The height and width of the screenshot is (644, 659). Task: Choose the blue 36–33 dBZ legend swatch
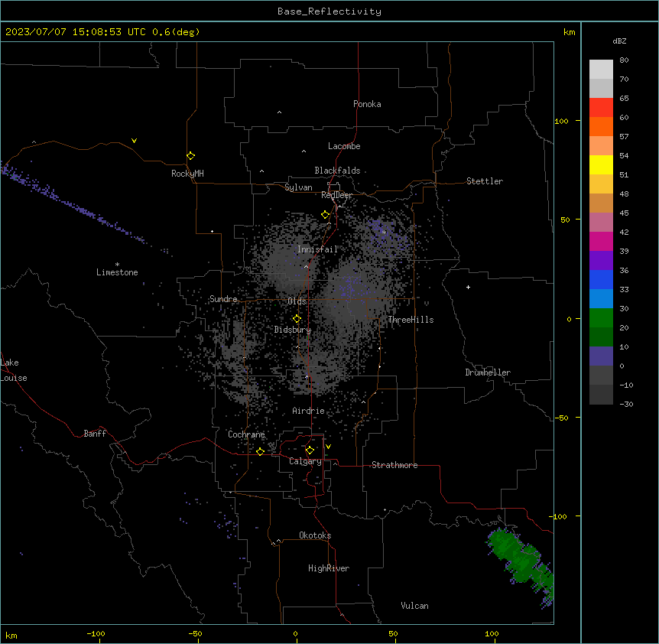coord(601,279)
